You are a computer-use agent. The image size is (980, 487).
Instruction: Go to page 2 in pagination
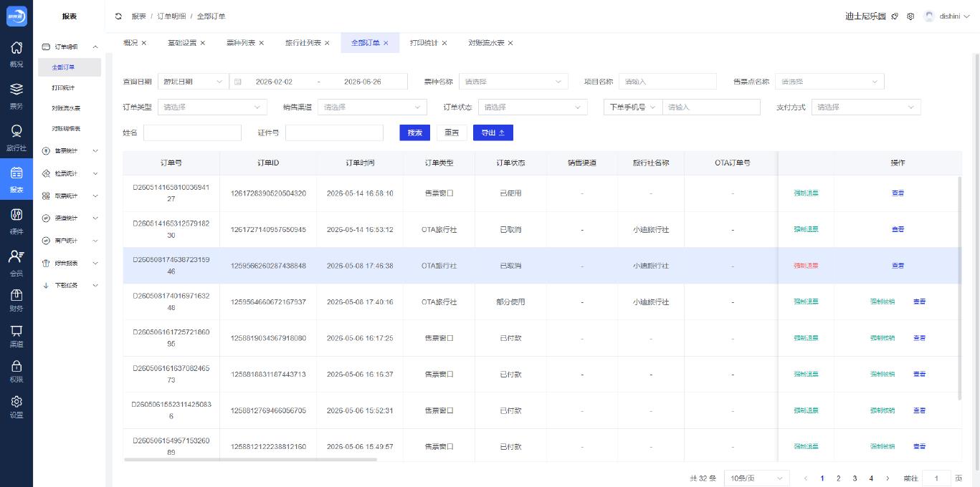click(838, 478)
